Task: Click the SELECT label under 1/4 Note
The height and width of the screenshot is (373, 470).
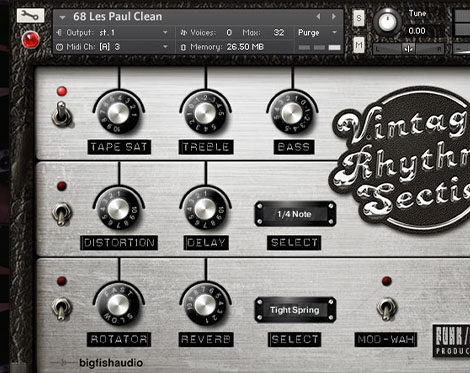Action: coord(294,243)
